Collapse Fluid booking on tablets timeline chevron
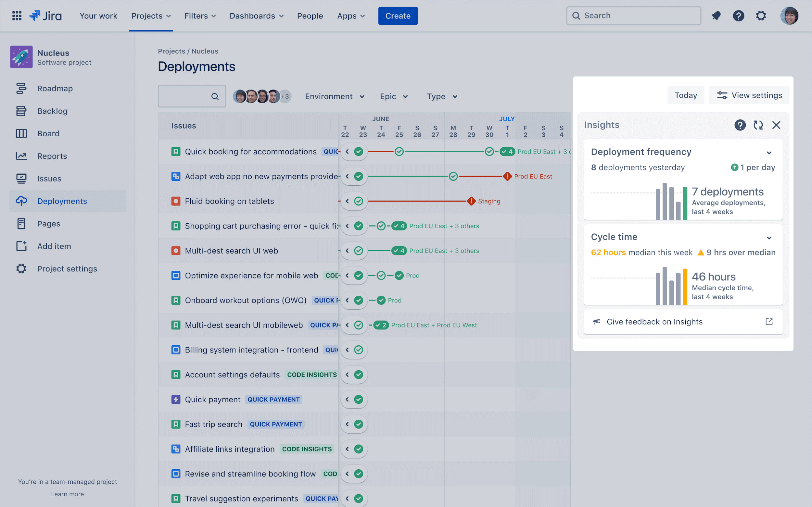Viewport: 812px width, 507px height. tap(347, 201)
